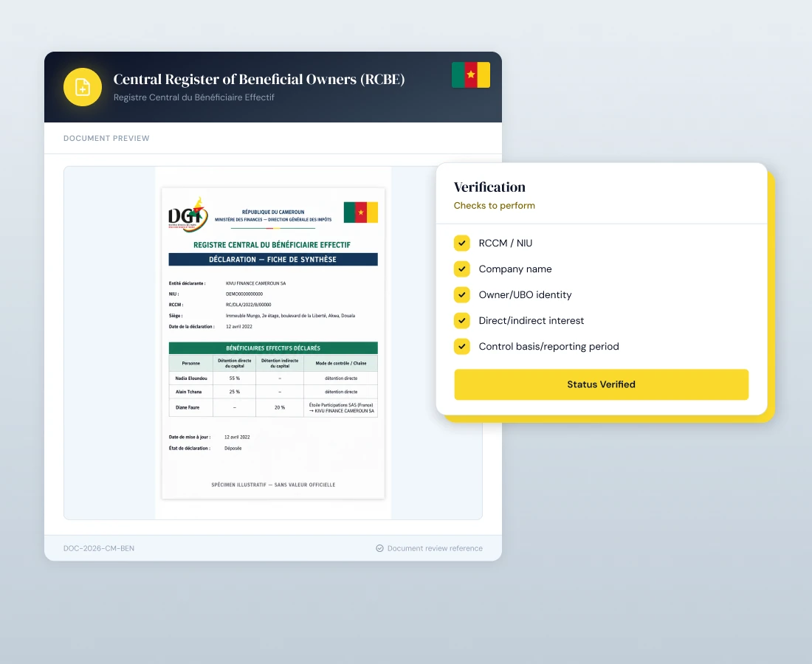This screenshot has width=812, height=664.
Task: Click the Cameroon flag on the document preview
Action: [361, 212]
